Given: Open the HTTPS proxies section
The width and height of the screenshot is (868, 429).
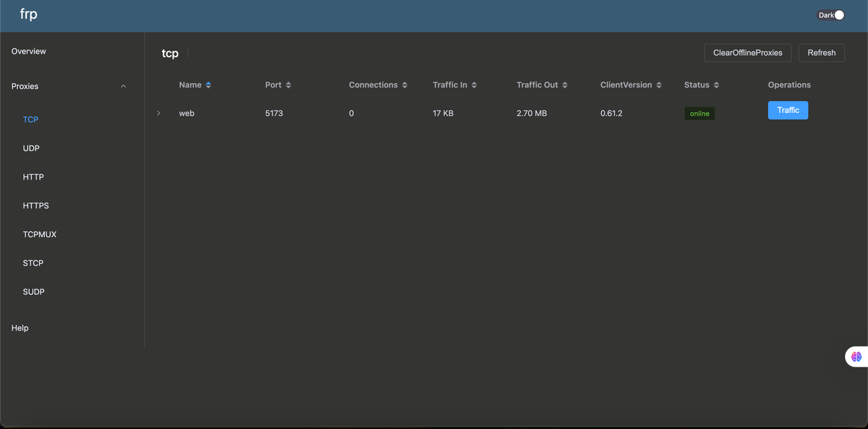Looking at the screenshot, I should coord(36,205).
